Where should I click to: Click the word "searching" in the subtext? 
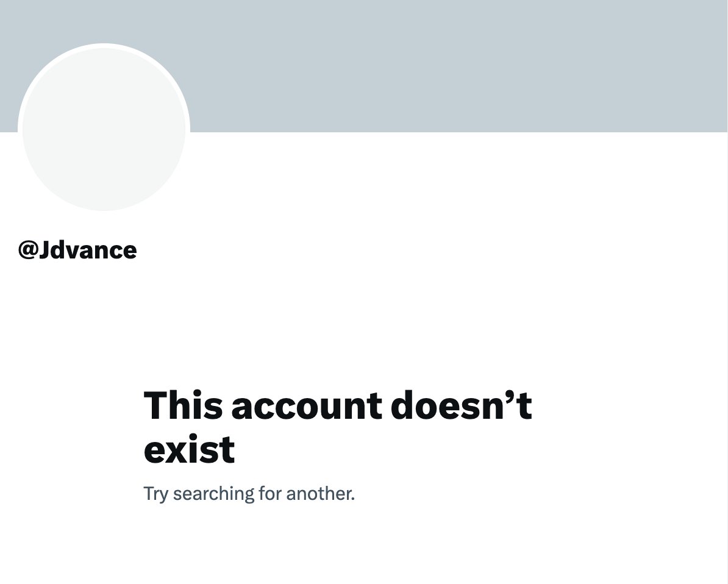coord(213,494)
